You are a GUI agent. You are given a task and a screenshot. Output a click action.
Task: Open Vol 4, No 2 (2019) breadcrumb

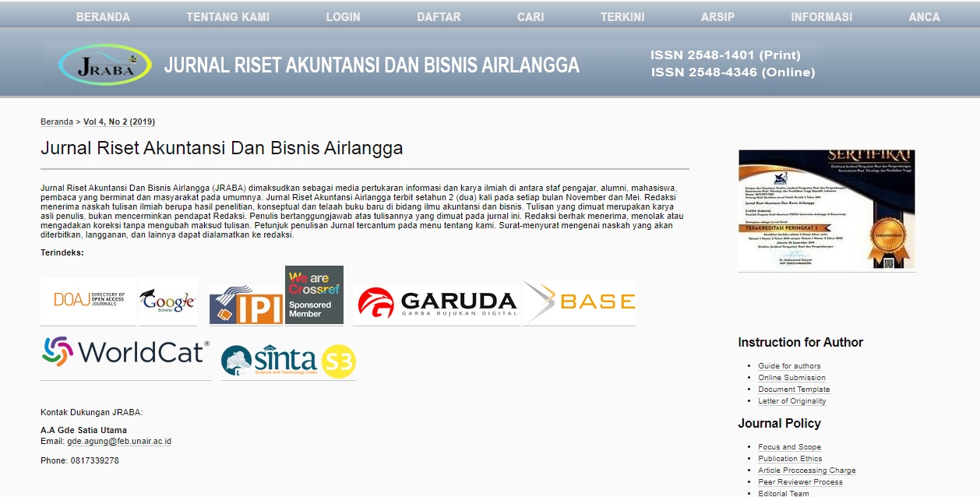pyautogui.click(x=119, y=122)
